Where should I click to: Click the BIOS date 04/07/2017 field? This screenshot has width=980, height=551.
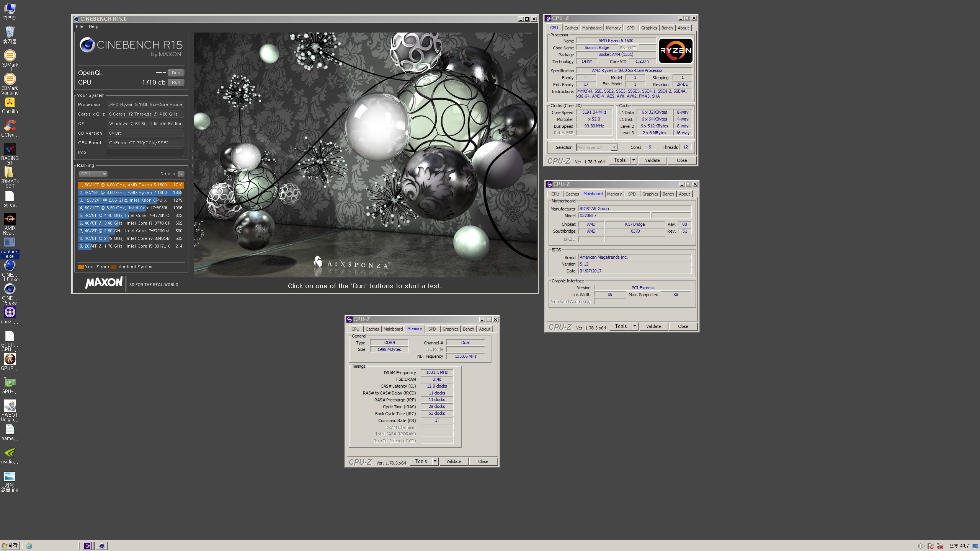pyautogui.click(x=635, y=271)
